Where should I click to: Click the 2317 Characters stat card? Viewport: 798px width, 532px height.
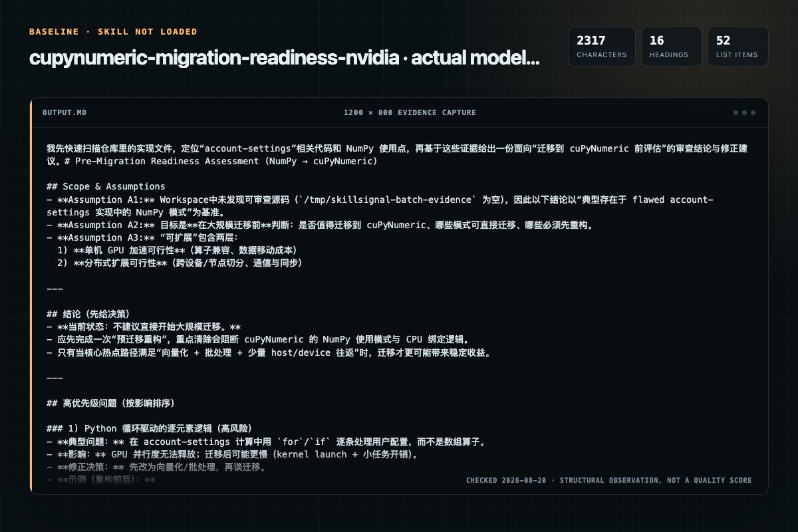[602, 47]
